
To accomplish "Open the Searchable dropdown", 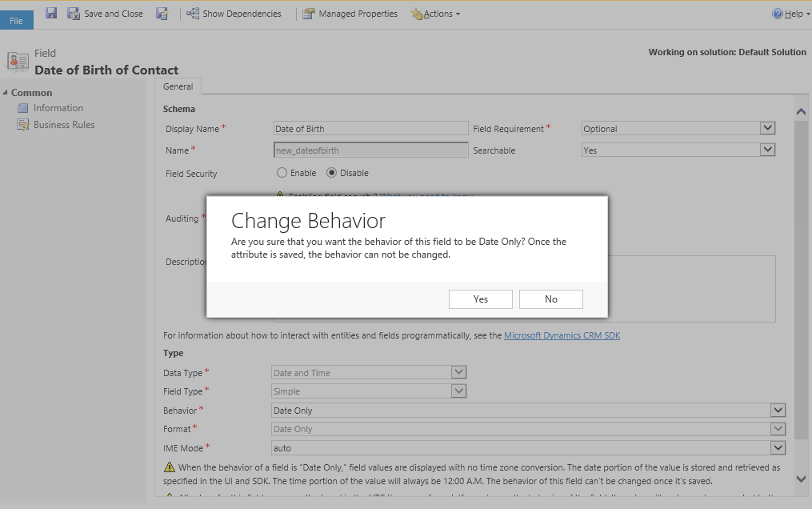I will (x=767, y=150).
